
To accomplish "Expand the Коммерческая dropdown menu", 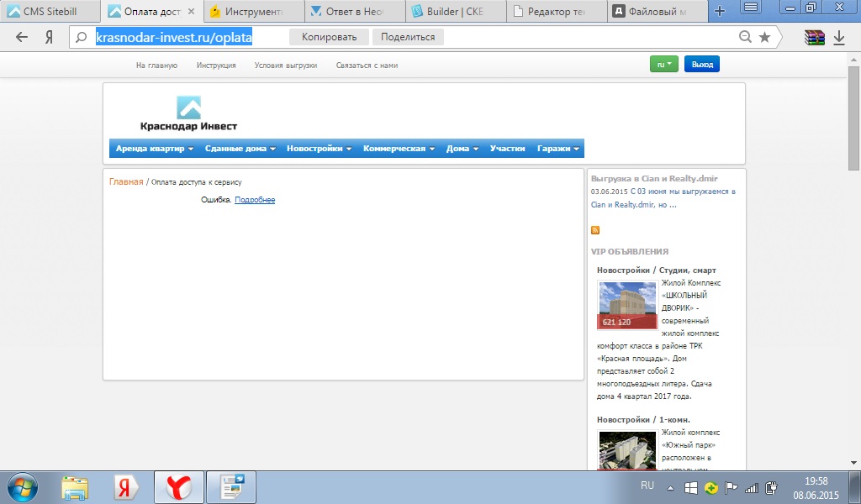I will pyautogui.click(x=399, y=149).
